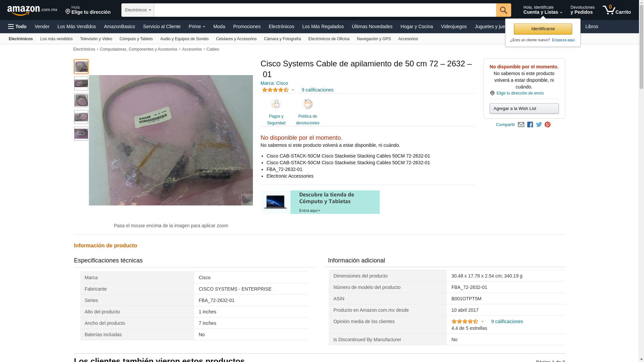644x362 pixels.
Task: Expand the Electrónicos search category dropdown
Action: 138,10
